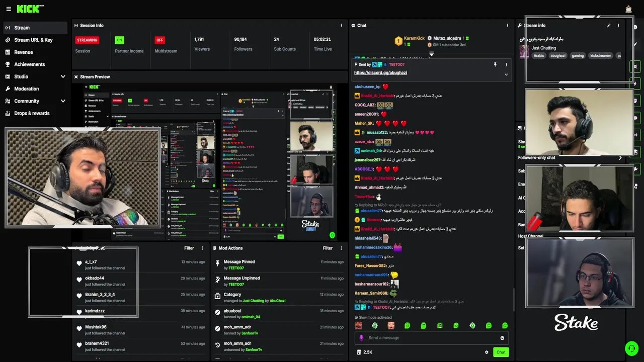Expand Followers-only chat chevron
The width and height of the screenshot is (644, 362).
coord(620,158)
